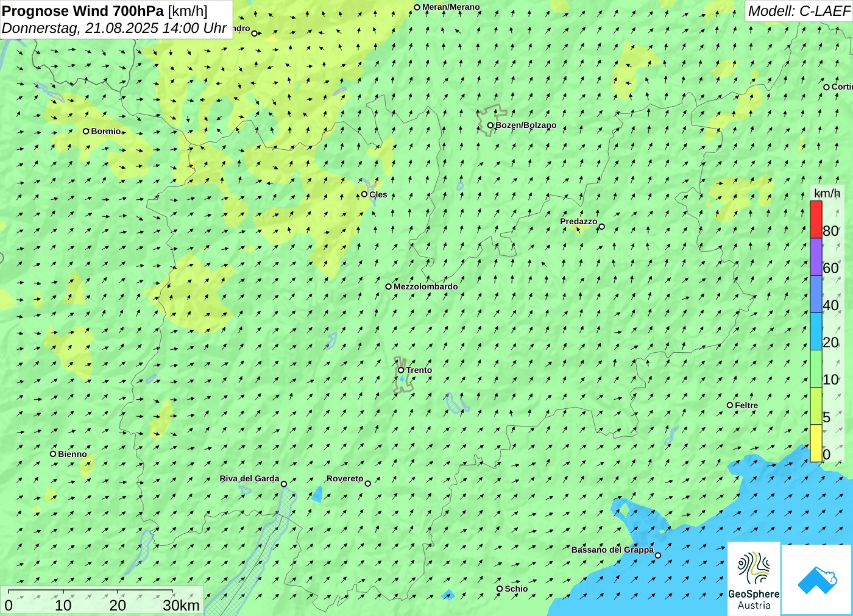Click the scale bar ruler

pyautogui.click(x=90, y=591)
